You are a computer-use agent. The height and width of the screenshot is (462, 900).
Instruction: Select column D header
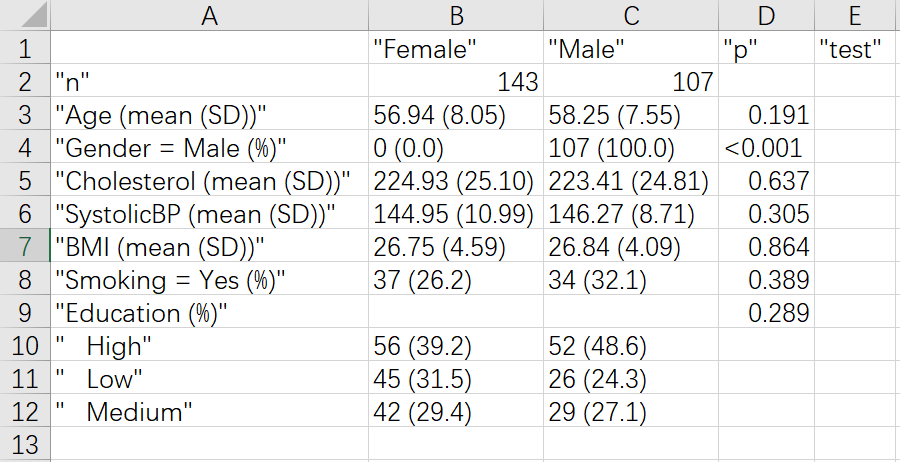[x=766, y=14]
